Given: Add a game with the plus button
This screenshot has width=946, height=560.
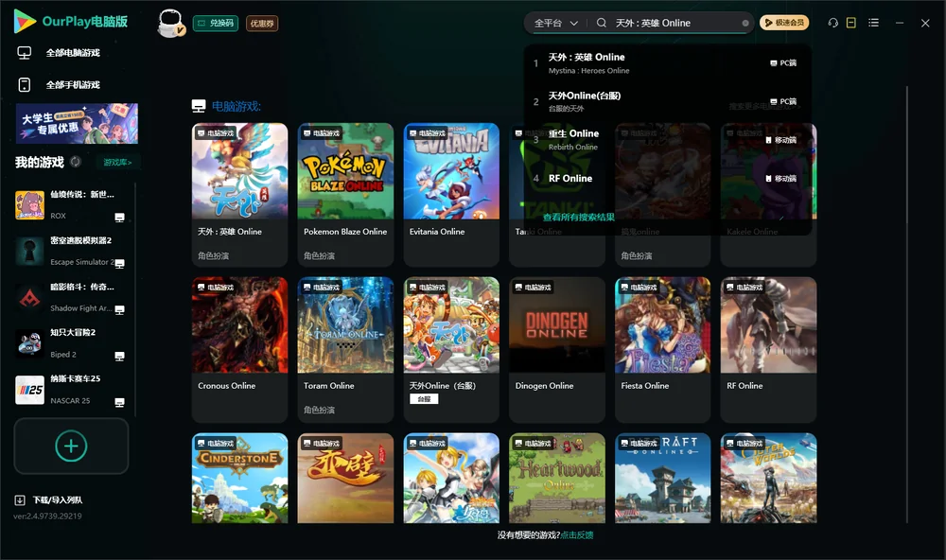Looking at the screenshot, I should 71,446.
